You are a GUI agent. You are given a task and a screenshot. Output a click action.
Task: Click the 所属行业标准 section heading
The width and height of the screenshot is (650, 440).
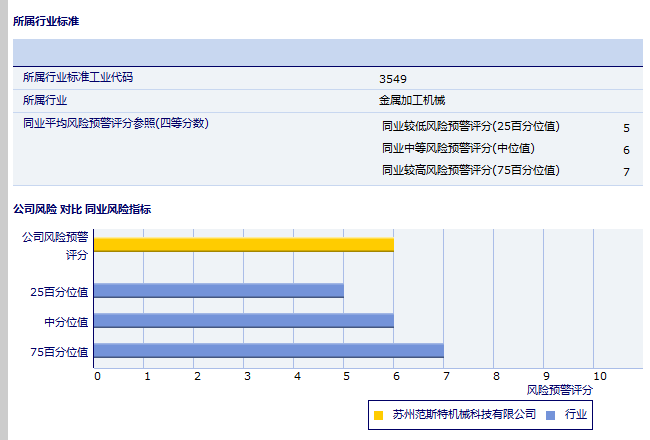(46, 21)
